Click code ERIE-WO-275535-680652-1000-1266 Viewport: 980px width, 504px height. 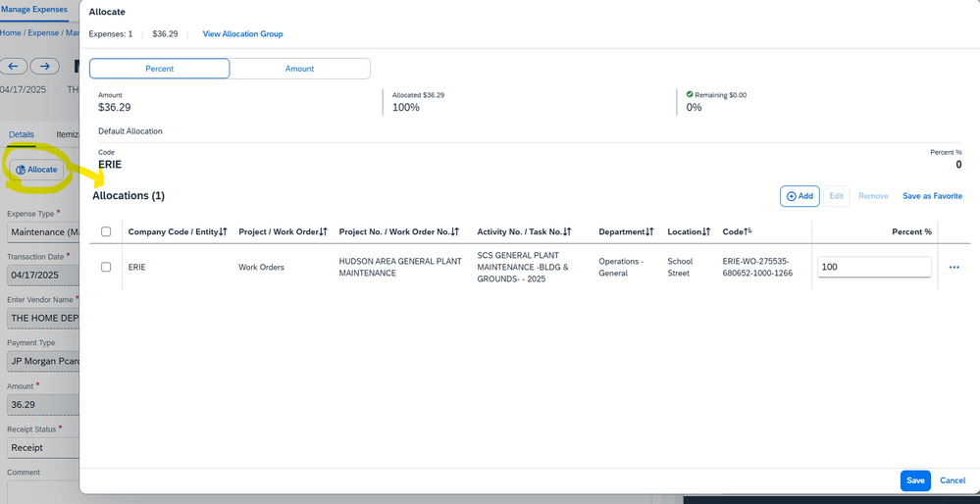(x=757, y=268)
